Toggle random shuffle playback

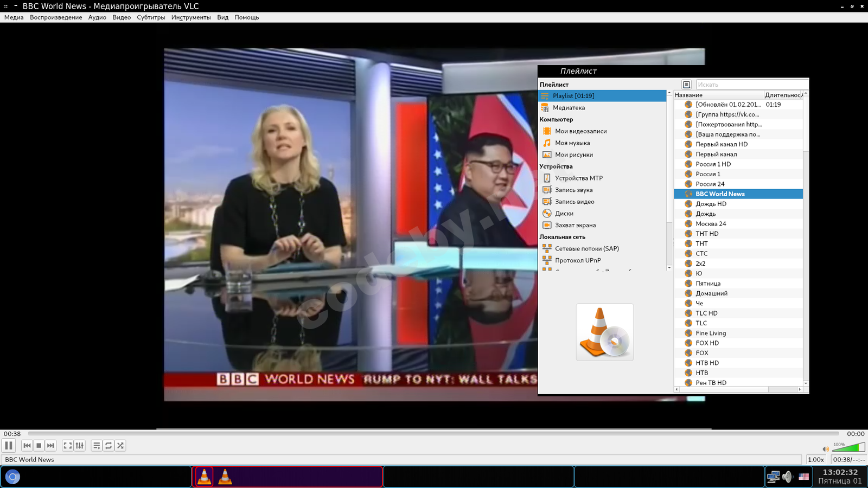pyautogui.click(x=120, y=446)
